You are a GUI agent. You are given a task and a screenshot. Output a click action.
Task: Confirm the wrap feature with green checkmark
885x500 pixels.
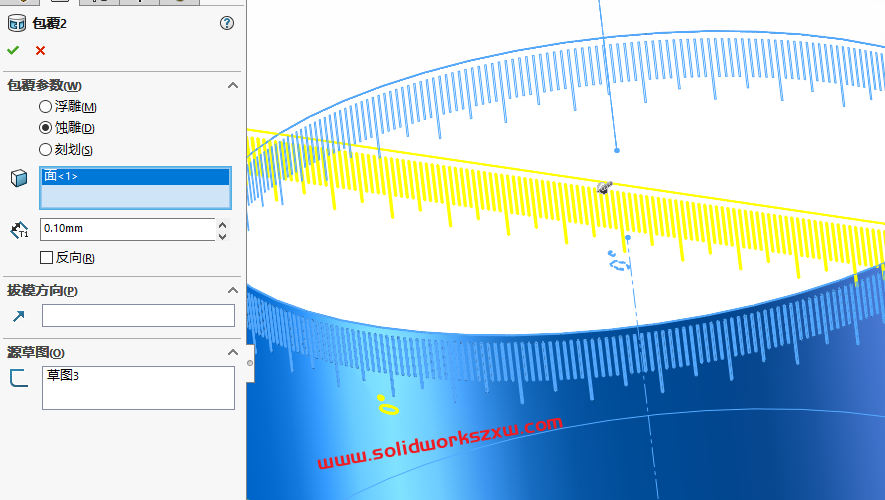[x=13, y=50]
